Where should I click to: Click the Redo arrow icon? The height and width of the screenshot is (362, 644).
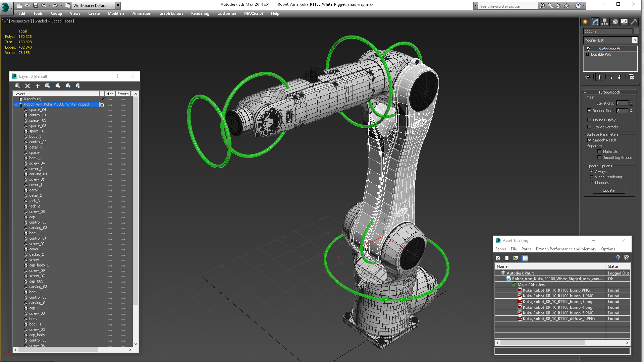(x=55, y=6)
